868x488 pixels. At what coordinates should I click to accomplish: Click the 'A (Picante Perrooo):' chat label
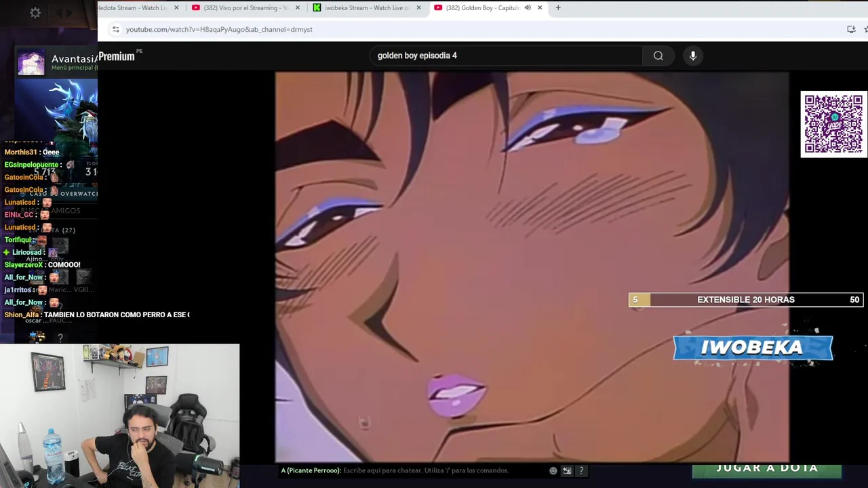tap(311, 470)
